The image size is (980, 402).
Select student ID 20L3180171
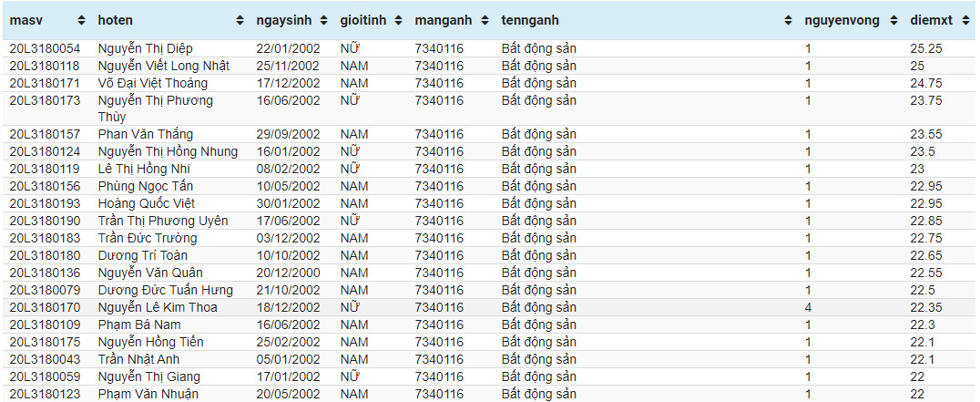(45, 83)
